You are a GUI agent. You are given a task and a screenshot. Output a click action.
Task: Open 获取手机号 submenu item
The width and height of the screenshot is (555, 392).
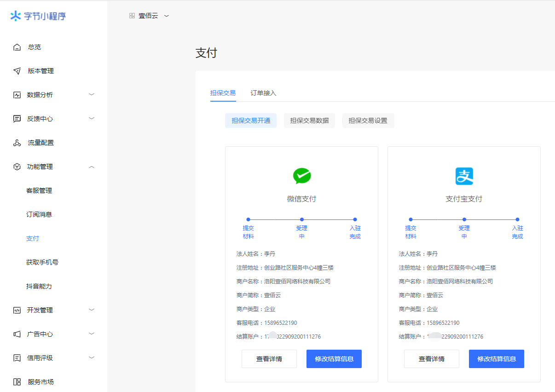pyautogui.click(x=42, y=262)
